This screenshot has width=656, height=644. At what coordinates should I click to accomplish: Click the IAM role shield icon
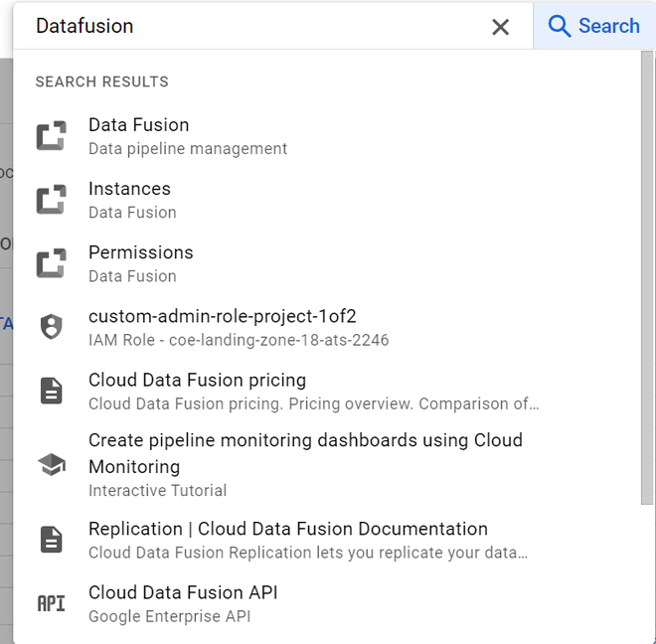point(51,327)
